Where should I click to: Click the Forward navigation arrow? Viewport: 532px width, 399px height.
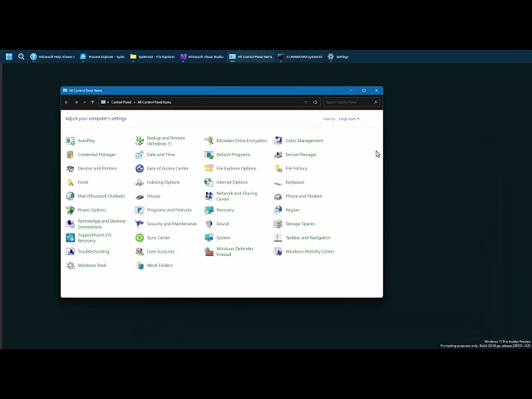tap(76, 102)
